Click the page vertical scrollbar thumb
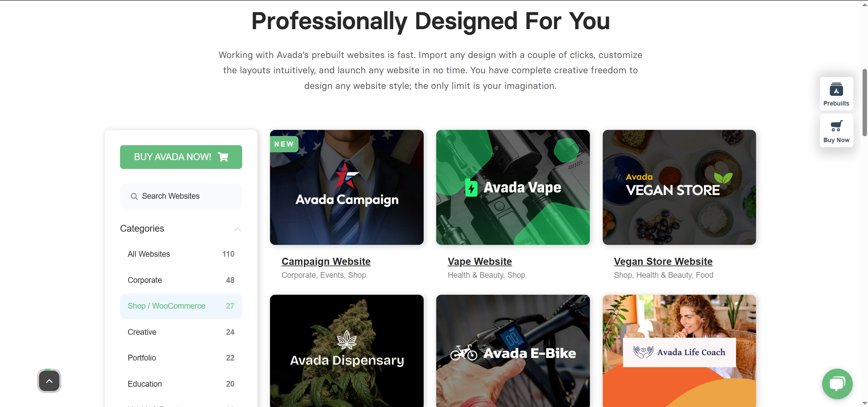 pyautogui.click(x=865, y=102)
